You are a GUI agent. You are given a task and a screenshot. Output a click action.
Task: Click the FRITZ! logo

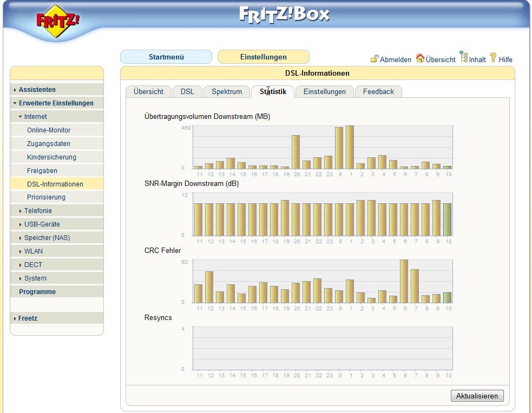(x=58, y=21)
